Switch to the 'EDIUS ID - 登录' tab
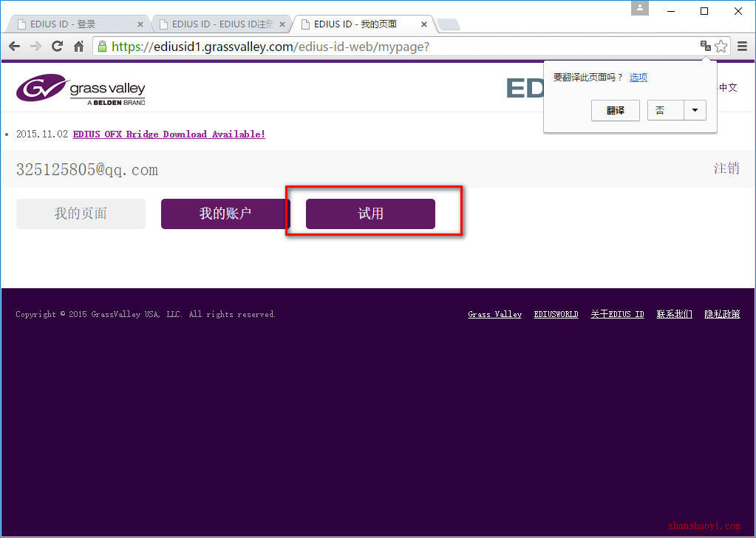Viewport: 756px width, 538px height. pyautogui.click(x=77, y=24)
